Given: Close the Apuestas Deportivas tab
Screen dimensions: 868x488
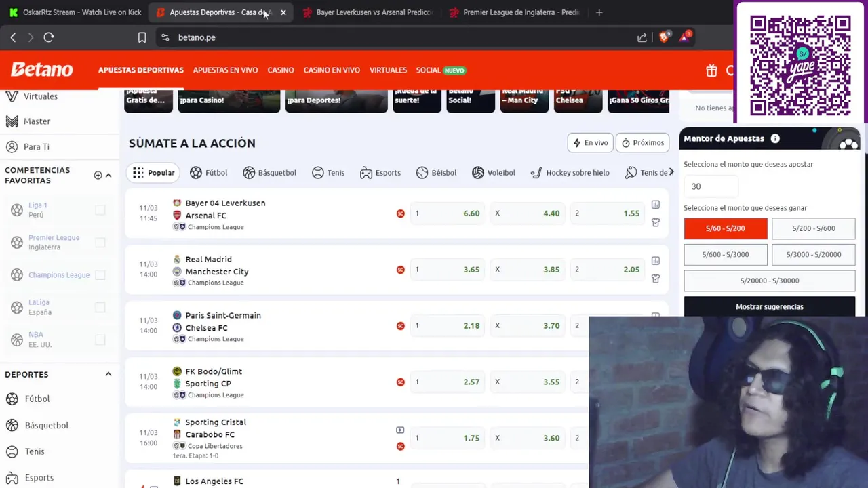Looking at the screenshot, I should (283, 12).
